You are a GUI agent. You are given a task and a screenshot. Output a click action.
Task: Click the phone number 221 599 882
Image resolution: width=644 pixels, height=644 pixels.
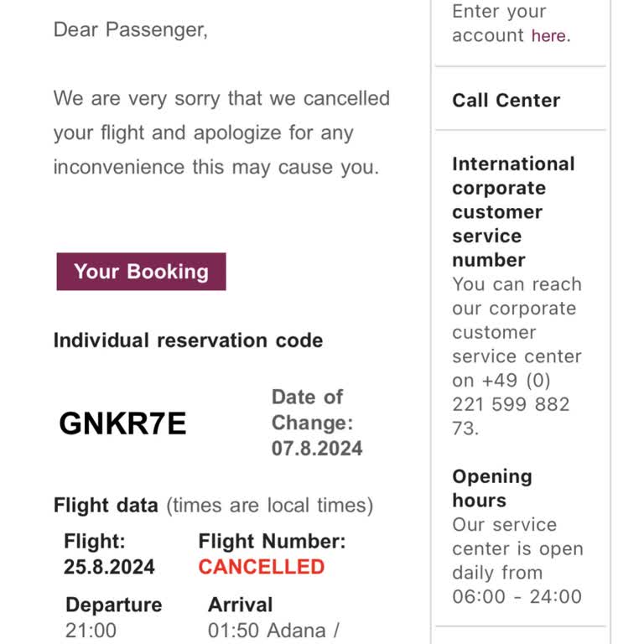point(511,404)
